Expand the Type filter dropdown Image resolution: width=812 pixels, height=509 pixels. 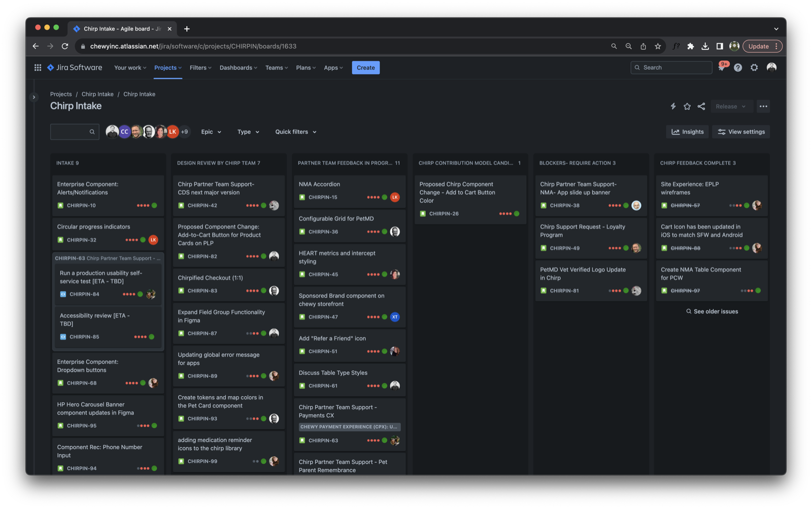click(x=248, y=132)
